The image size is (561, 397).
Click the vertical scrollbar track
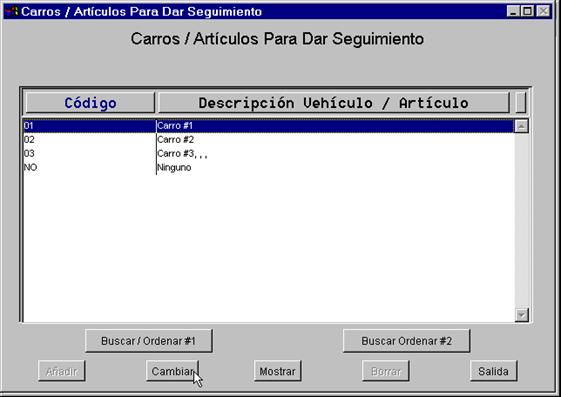[522, 221]
